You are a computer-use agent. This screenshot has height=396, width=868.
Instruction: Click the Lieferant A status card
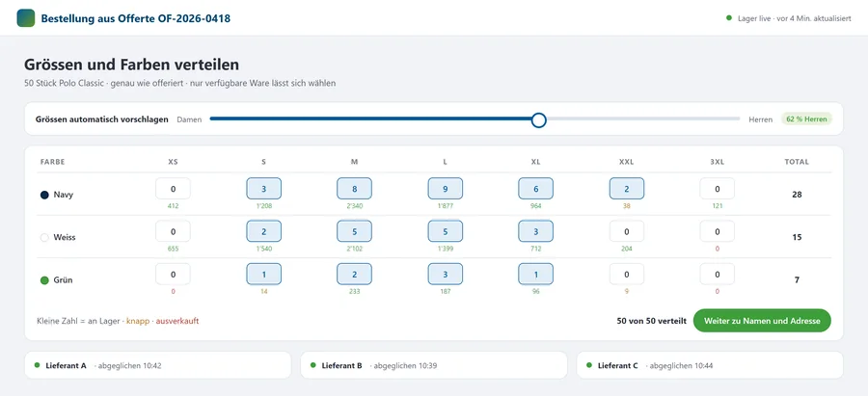(x=158, y=365)
